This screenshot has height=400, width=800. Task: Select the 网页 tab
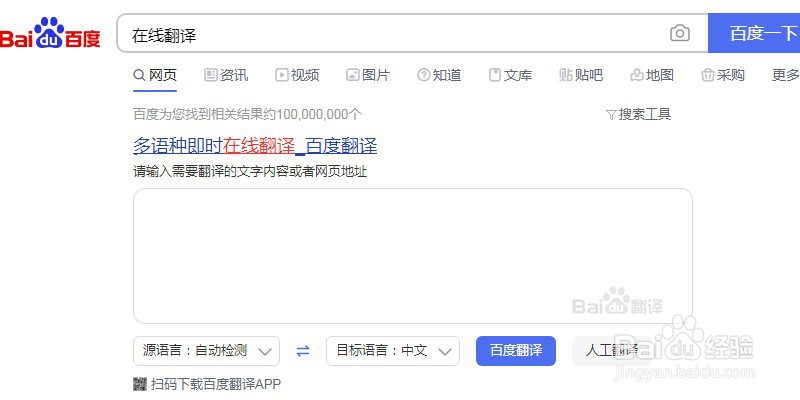pos(155,76)
